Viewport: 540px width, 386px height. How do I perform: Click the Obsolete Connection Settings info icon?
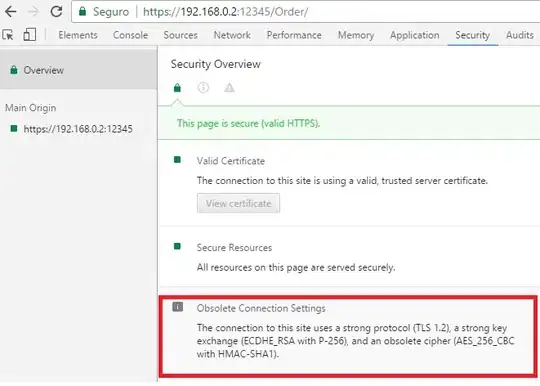178,306
